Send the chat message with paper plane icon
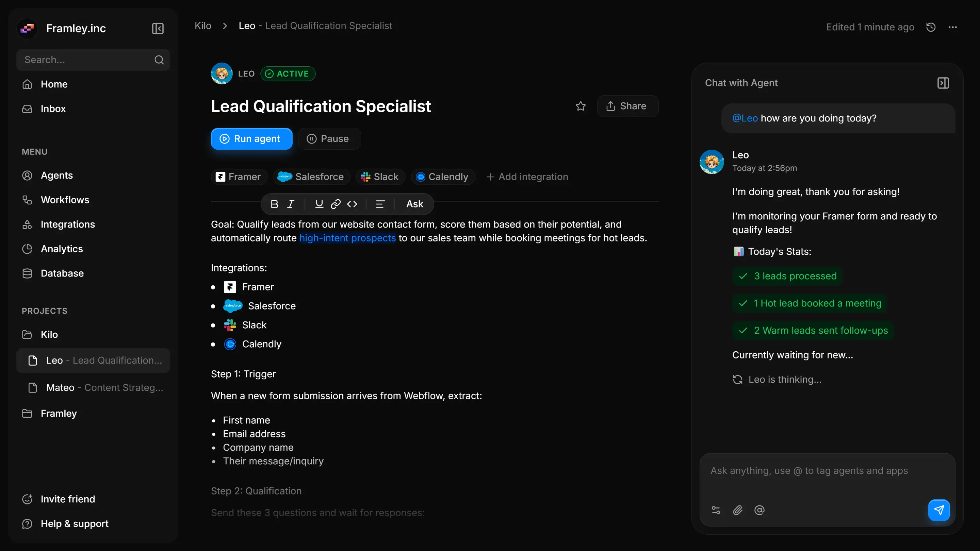980x551 pixels. [938, 510]
